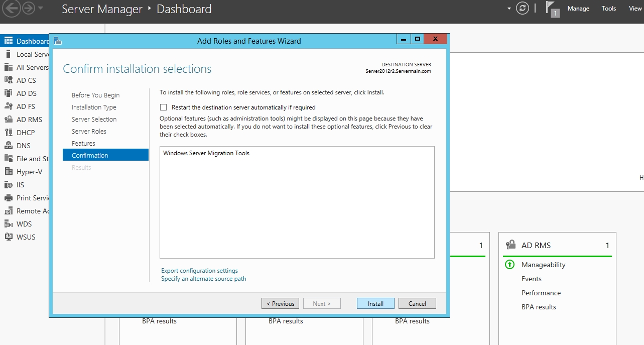Viewport: 644px width, 345px height.
Task: Open the Manage menu
Action: pos(578,9)
